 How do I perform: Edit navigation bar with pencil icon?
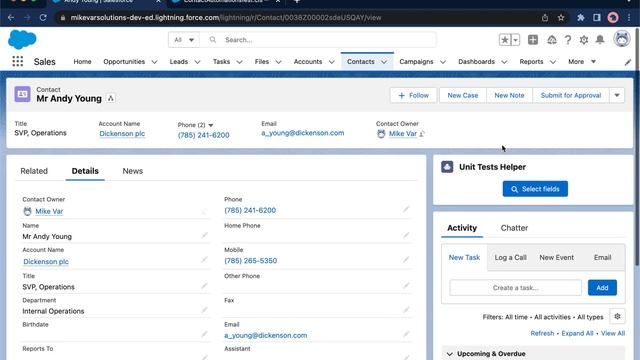click(x=628, y=62)
